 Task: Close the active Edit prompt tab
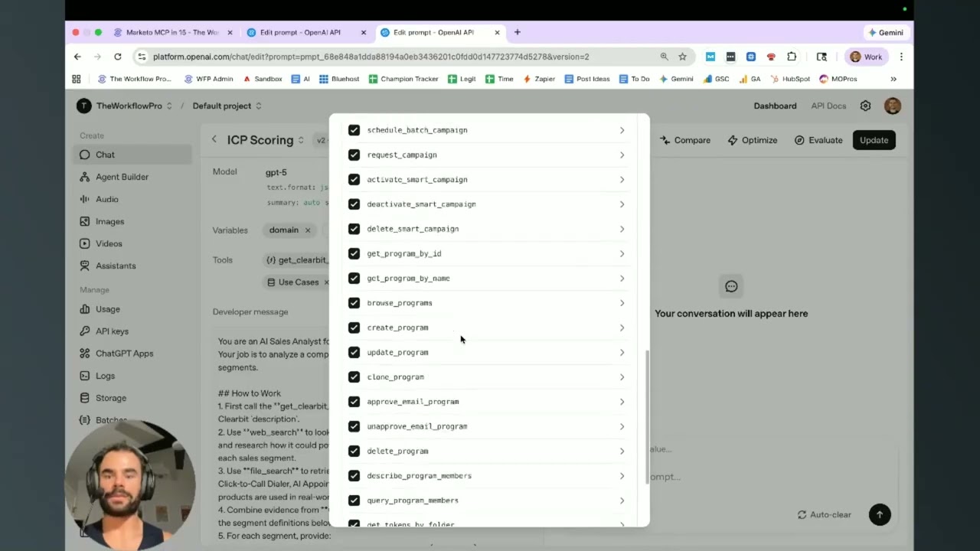(x=497, y=32)
